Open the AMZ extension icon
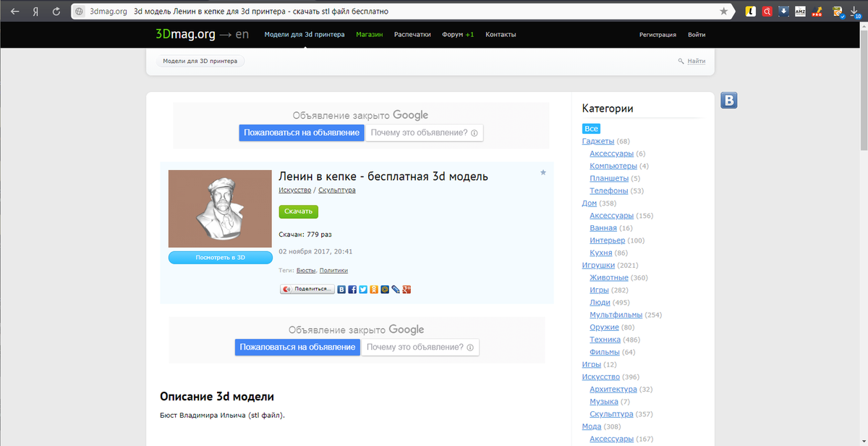Image resolution: width=868 pixels, height=446 pixels. pyautogui.click(x=800, y=12)
